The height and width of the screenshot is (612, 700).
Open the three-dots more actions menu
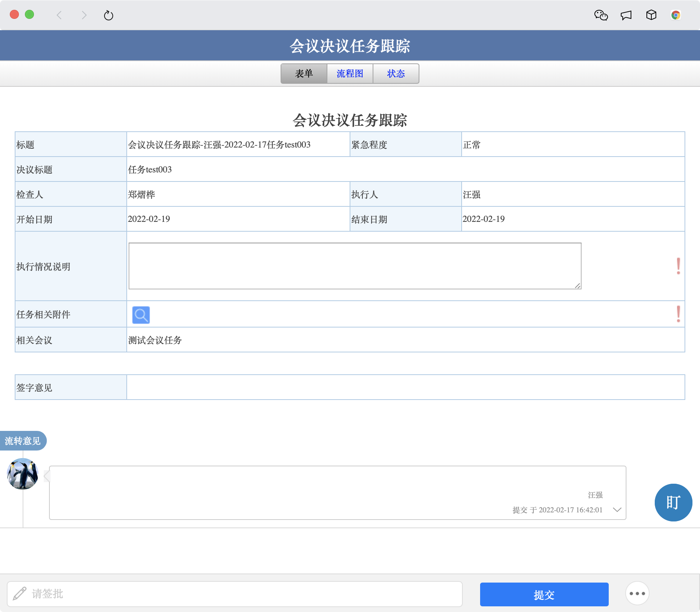tap(637, 594)
